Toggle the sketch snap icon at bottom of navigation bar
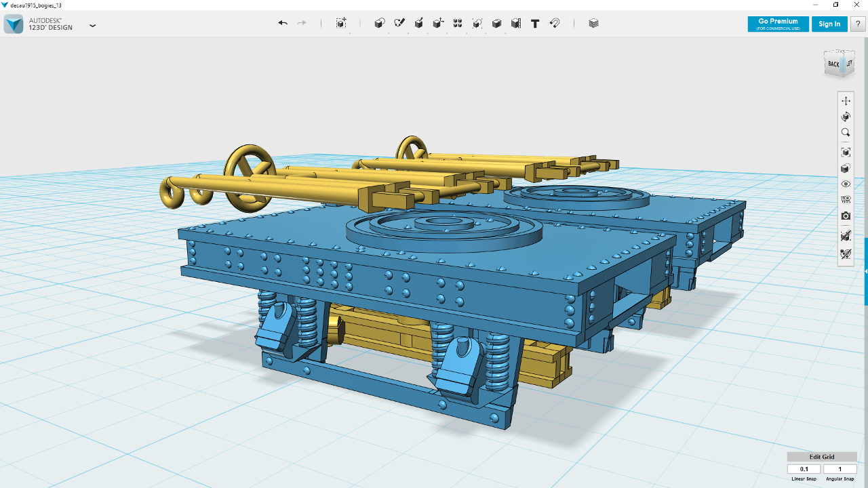The height and width of the screenshot is (488, 868). click(846, 254)
